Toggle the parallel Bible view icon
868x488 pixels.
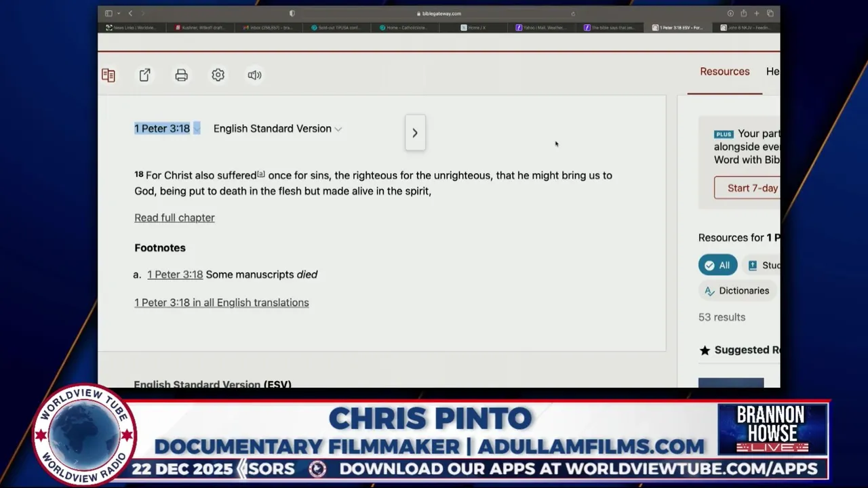(108, 75)
